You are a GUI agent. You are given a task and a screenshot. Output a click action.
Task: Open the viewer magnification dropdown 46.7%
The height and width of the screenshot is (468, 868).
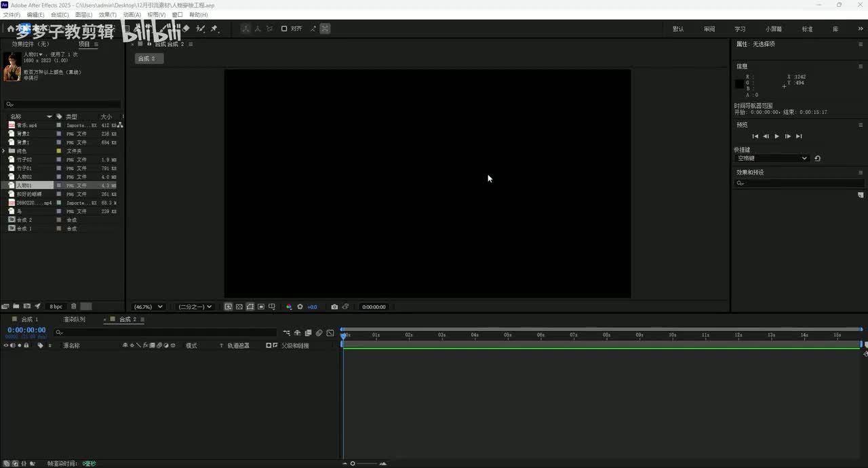pyautogui.click(x=148, y=307)
